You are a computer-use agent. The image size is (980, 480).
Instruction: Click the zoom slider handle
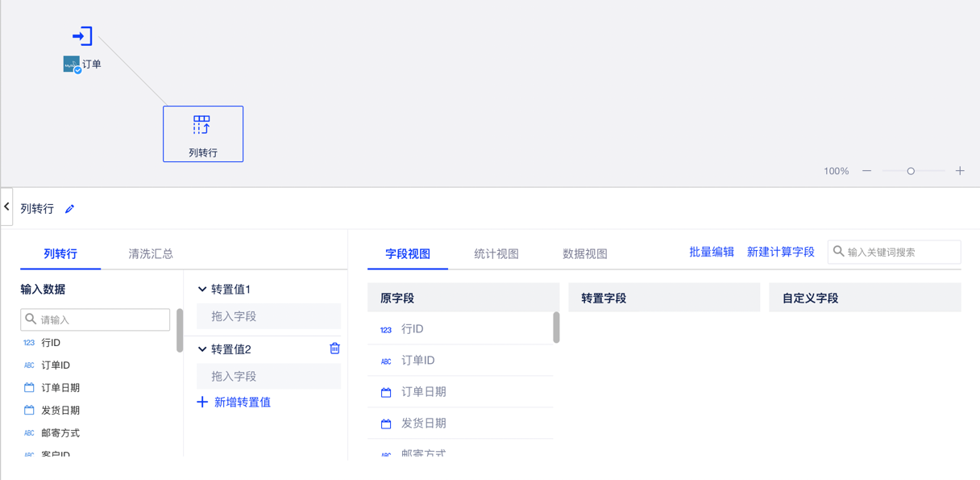911,171
